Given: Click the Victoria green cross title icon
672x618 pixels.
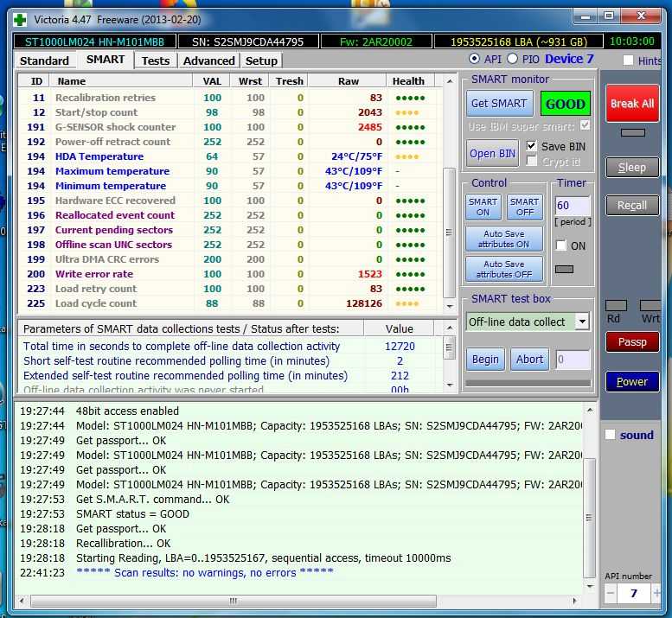Looking at the screenshot, I should tap(19, 16).
